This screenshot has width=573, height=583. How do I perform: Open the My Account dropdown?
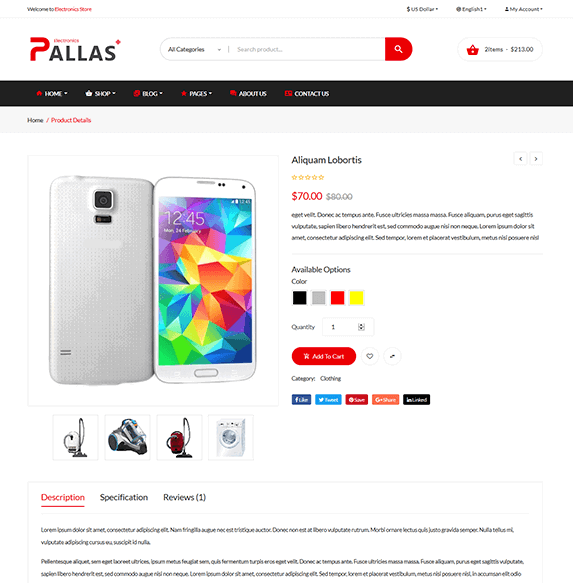click(x=523, y=9)
